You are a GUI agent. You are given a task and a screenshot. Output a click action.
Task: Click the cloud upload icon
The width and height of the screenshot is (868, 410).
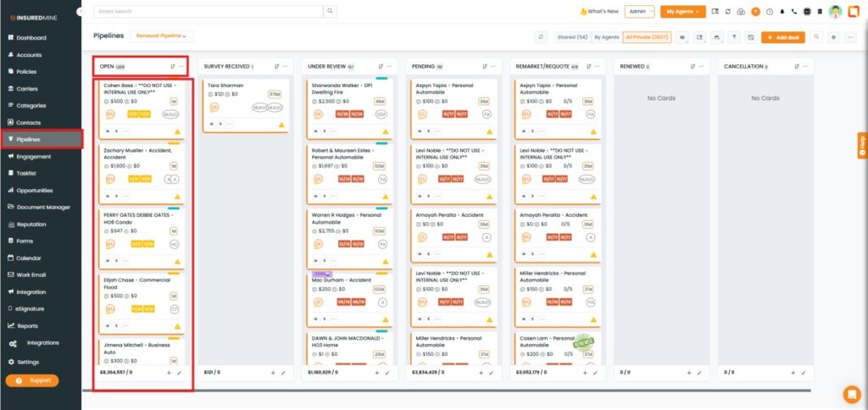741,12
